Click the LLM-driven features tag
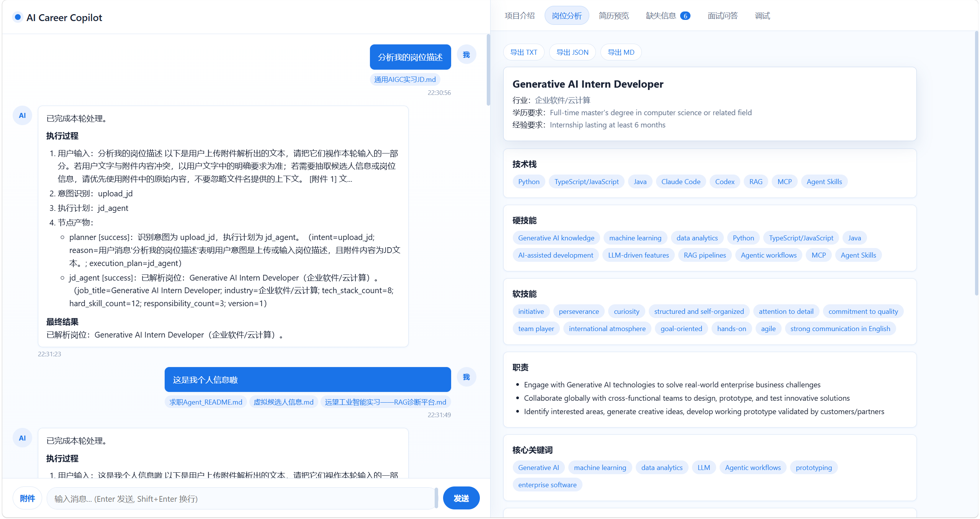This screenshot has height=519, width=980. click(x=638, y=255)
